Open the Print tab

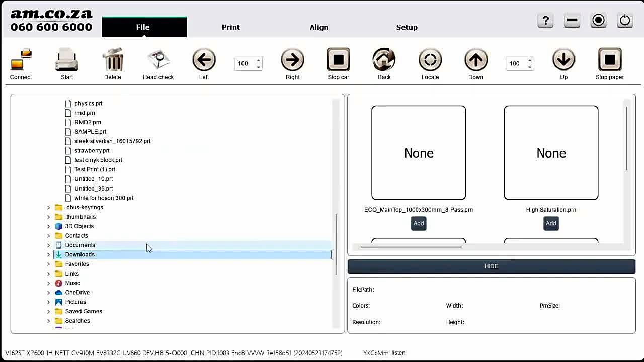pos(231,27)
